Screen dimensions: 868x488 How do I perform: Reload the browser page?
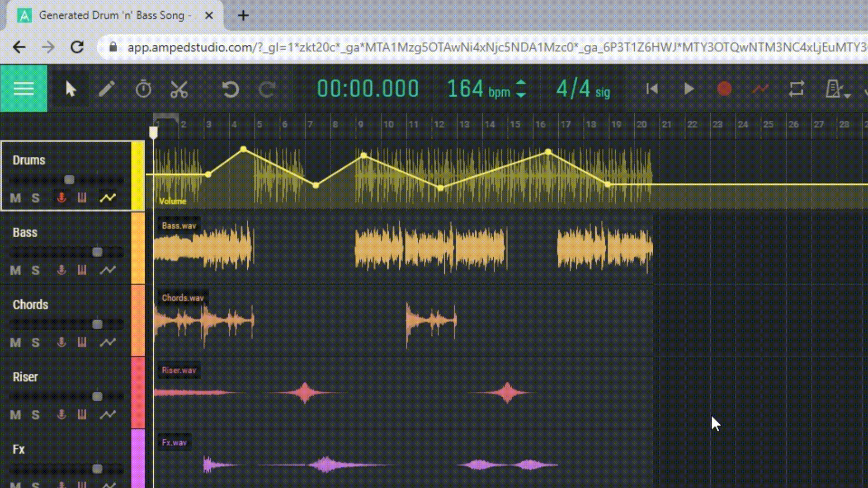(77, 47)
